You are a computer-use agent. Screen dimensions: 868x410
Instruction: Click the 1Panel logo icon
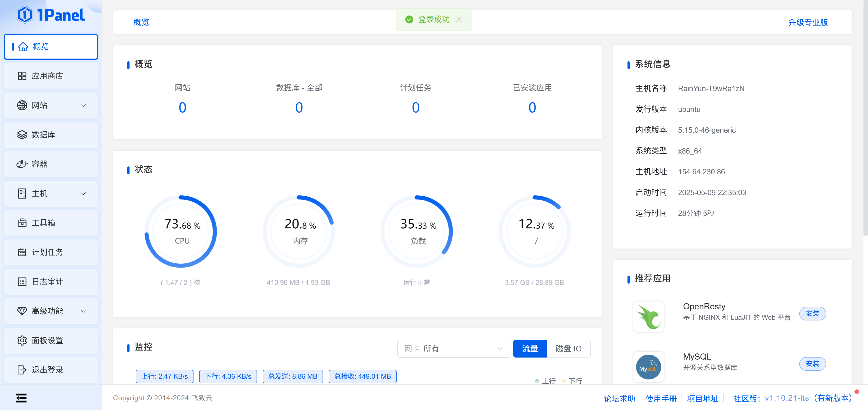25,15
